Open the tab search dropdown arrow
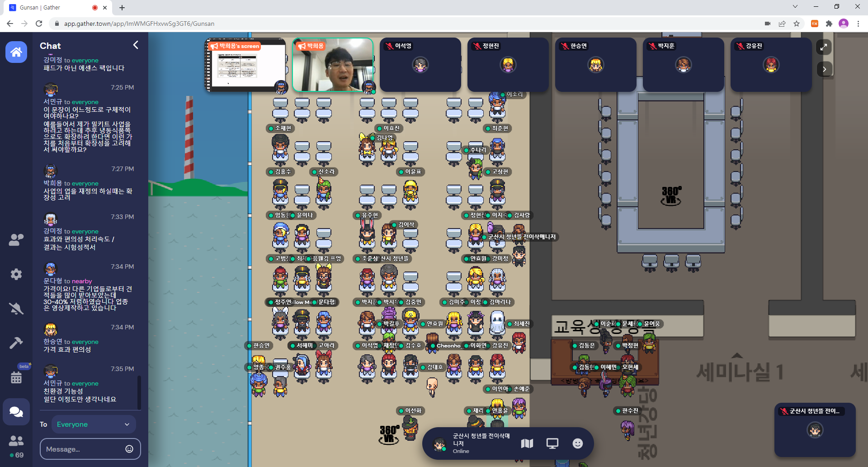The width and height of the screenshot is (868, 467). point(795,7)
